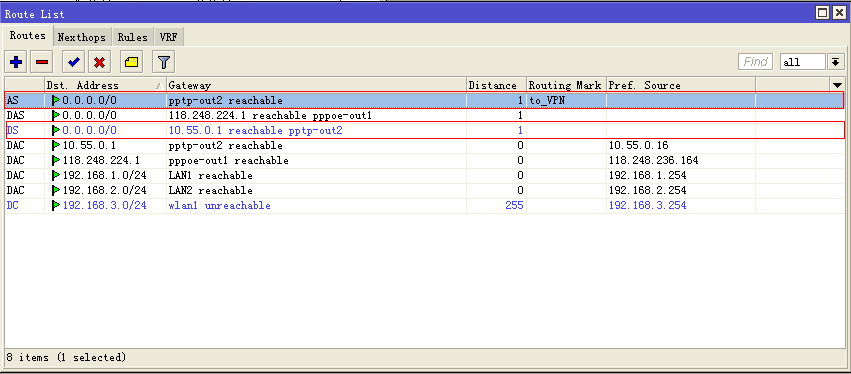Image resolution: width=851 pixels, height=374 pixels.
Task: Switch to the Routes tab
Action: (28, 36)
